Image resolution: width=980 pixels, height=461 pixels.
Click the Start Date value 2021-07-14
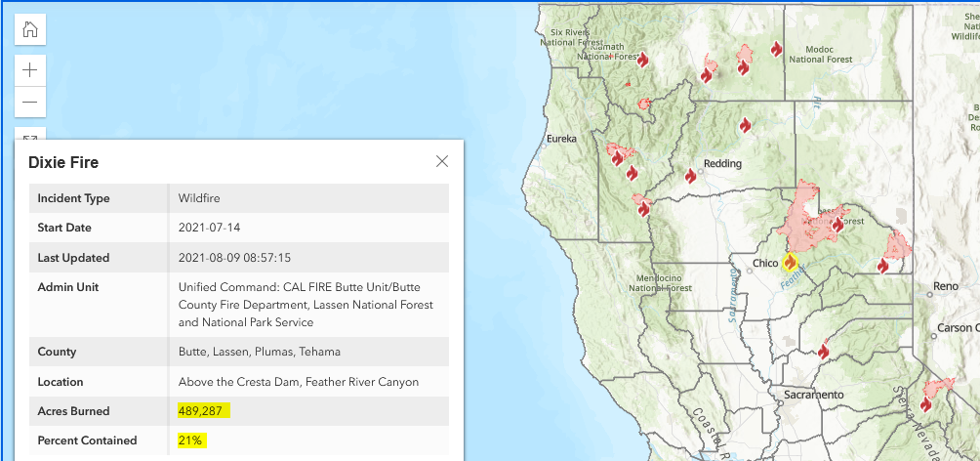[210, 228]
